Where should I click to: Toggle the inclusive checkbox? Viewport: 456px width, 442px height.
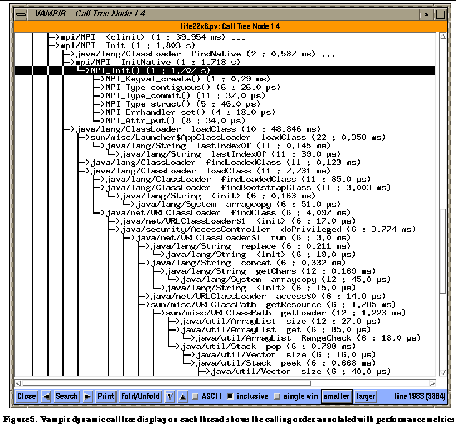(230, 396)
